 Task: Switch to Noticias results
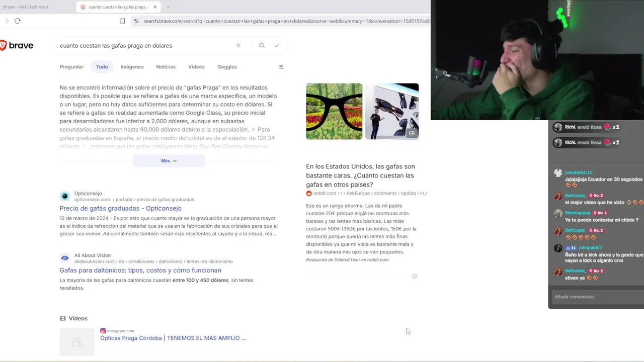click(x=166, y=67)
